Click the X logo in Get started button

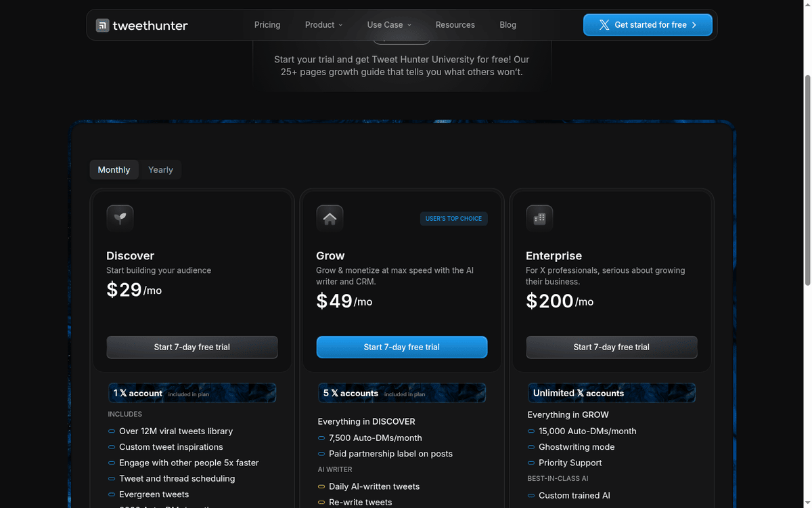604,25
